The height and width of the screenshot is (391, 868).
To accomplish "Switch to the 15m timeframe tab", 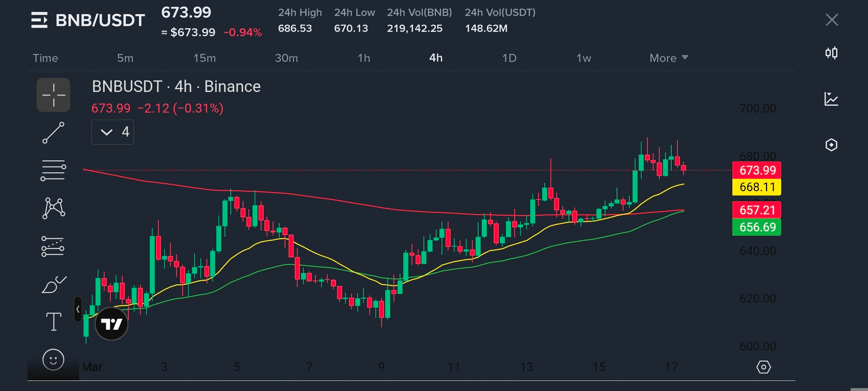I will point(204,58).
